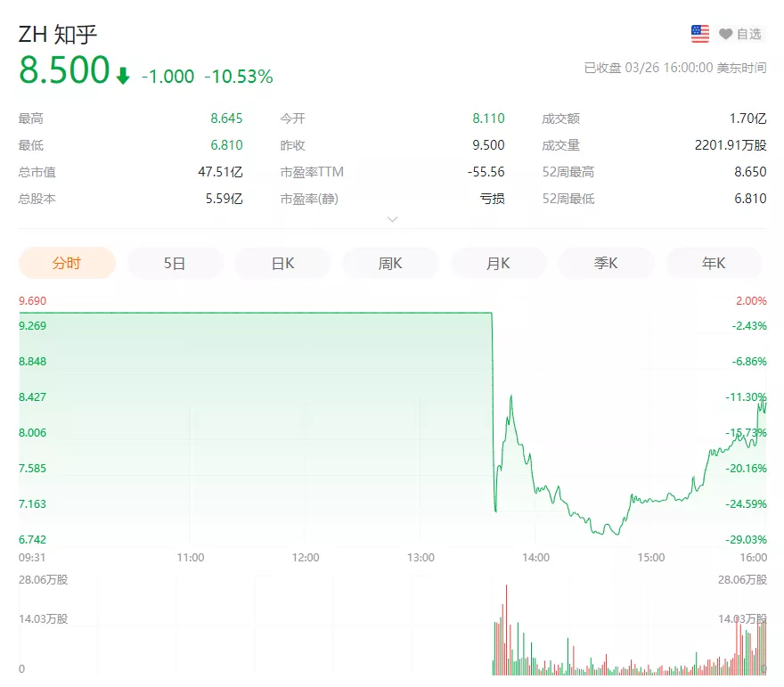Click the 成交量 value 2201.91万股
The height and width of the screenshot is (687, 784).
(730, 145)
